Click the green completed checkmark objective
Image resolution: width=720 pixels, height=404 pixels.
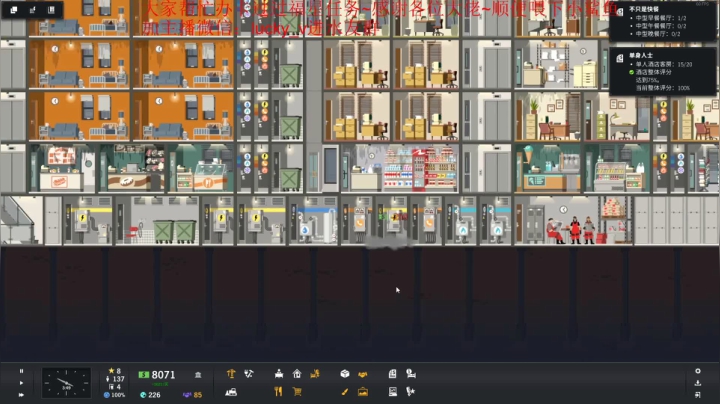[631, 73]
